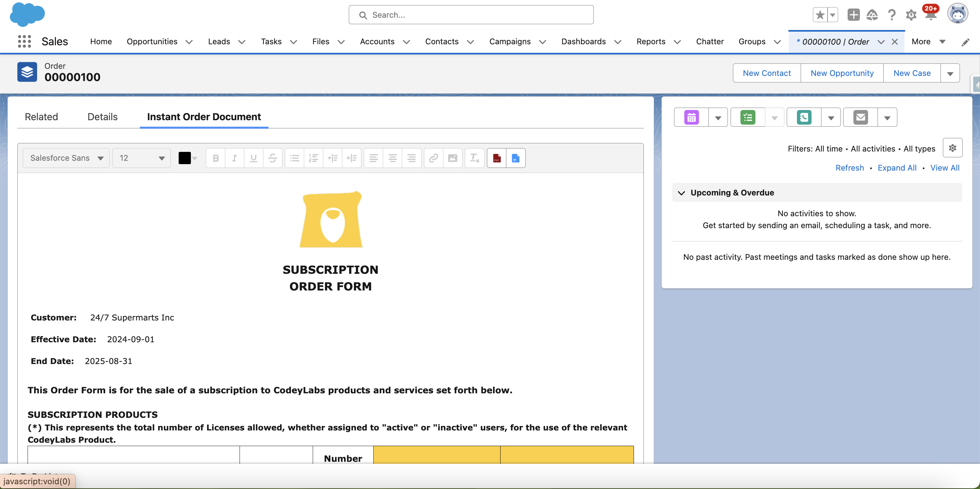Go to Salesforce cloud logo
The height and width of the screenshot is (489, 980).
point(27,14)
